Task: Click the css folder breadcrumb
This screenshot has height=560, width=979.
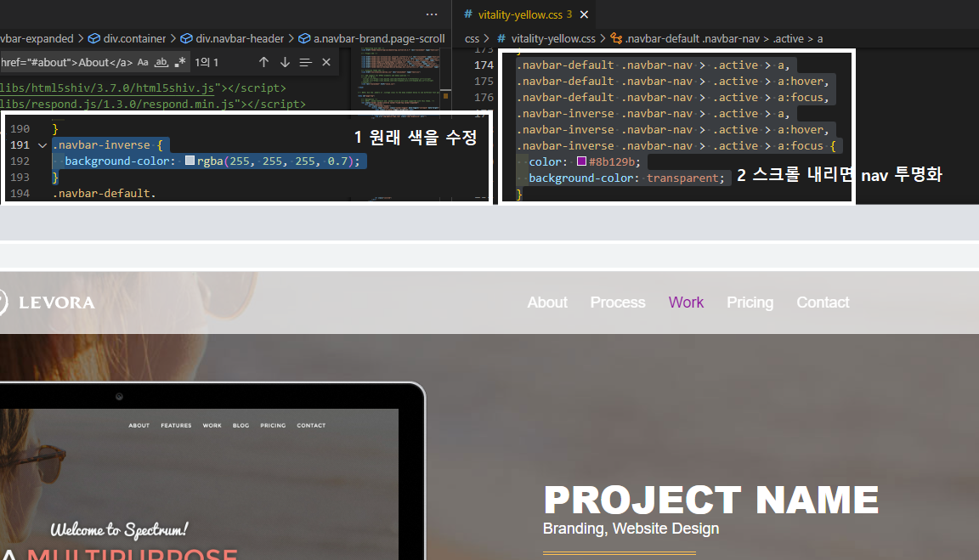Action: 472,39
